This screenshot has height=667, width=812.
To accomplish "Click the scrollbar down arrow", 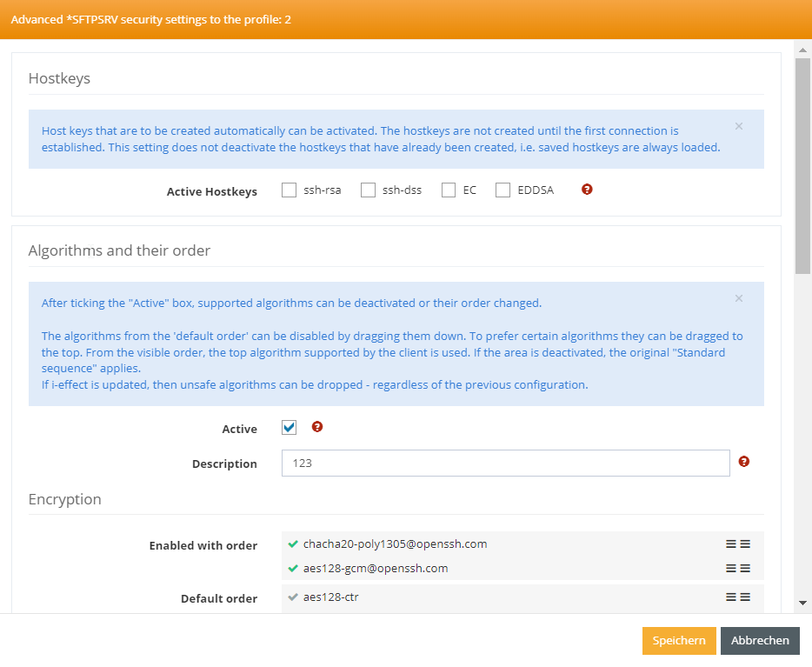I will click(x=803, y=602).
